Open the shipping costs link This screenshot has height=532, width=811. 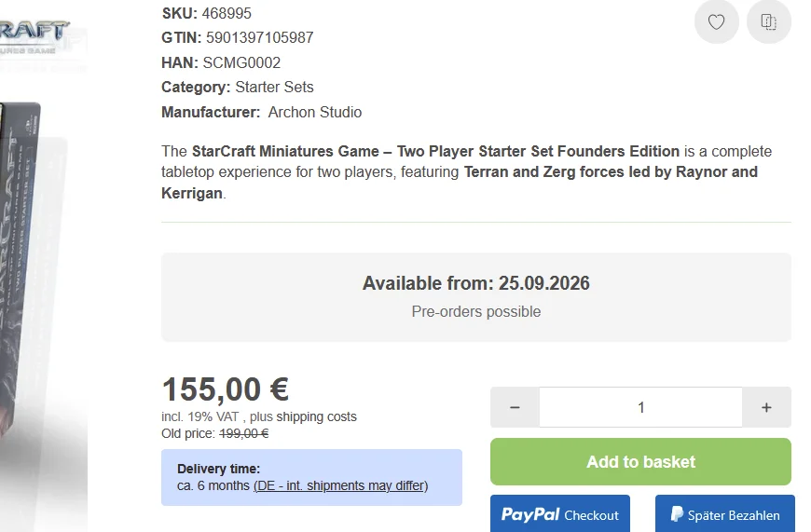click(x=317, y=416)
